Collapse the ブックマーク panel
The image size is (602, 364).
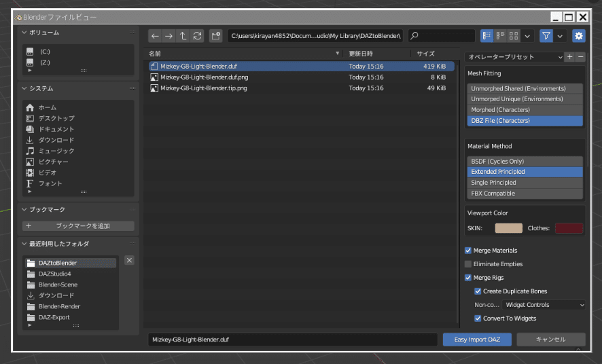tap(24, 209)
